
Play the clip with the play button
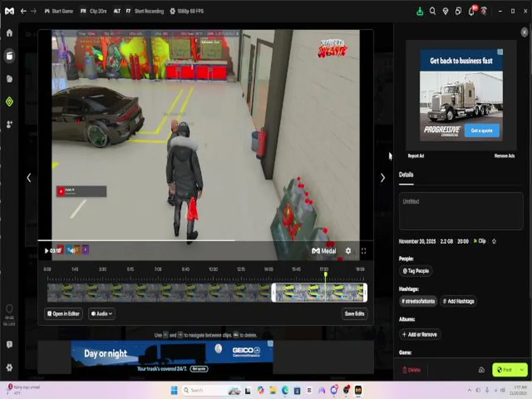pos(46,250)
